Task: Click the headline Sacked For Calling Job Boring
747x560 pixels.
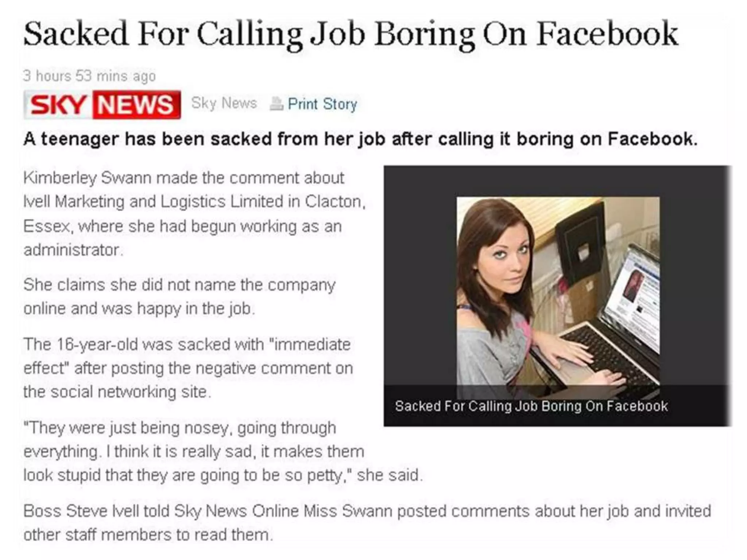Action: [x=351, y=35]
